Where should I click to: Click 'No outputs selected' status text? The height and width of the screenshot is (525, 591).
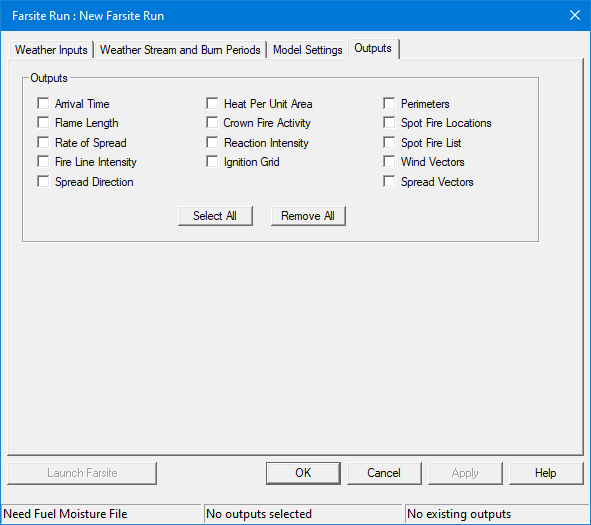tap(259, 514)
